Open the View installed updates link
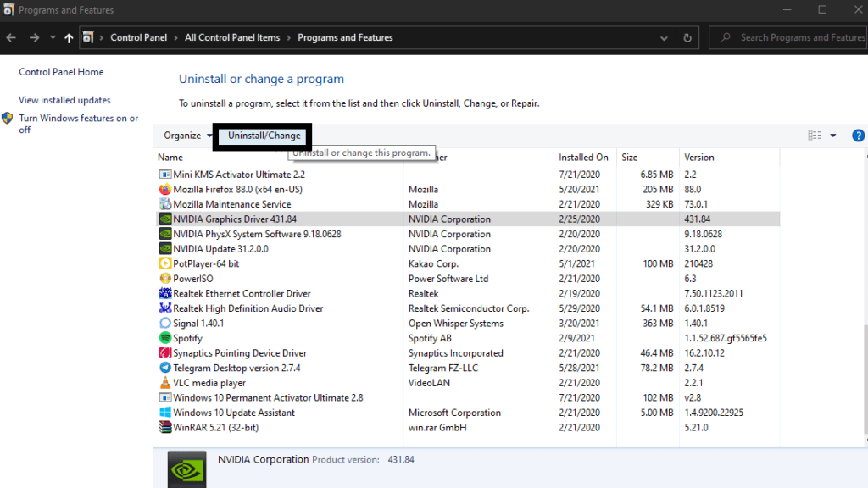 coord(64,100)
